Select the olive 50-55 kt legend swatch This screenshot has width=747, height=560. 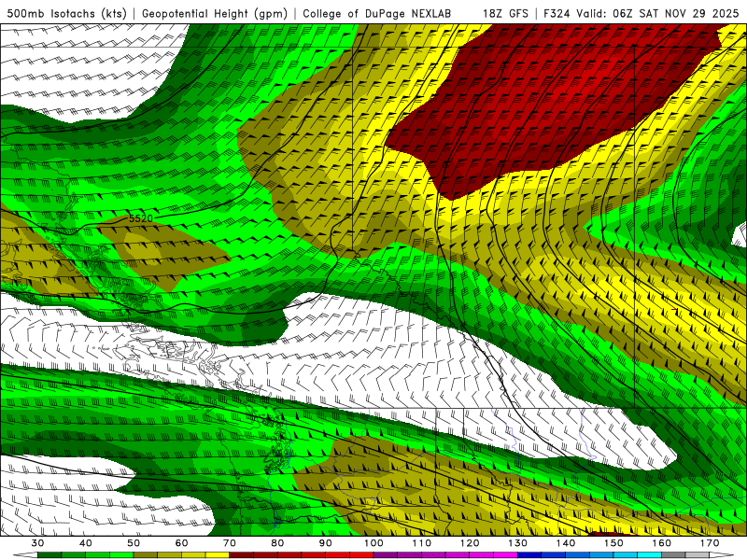click(146, 554)
